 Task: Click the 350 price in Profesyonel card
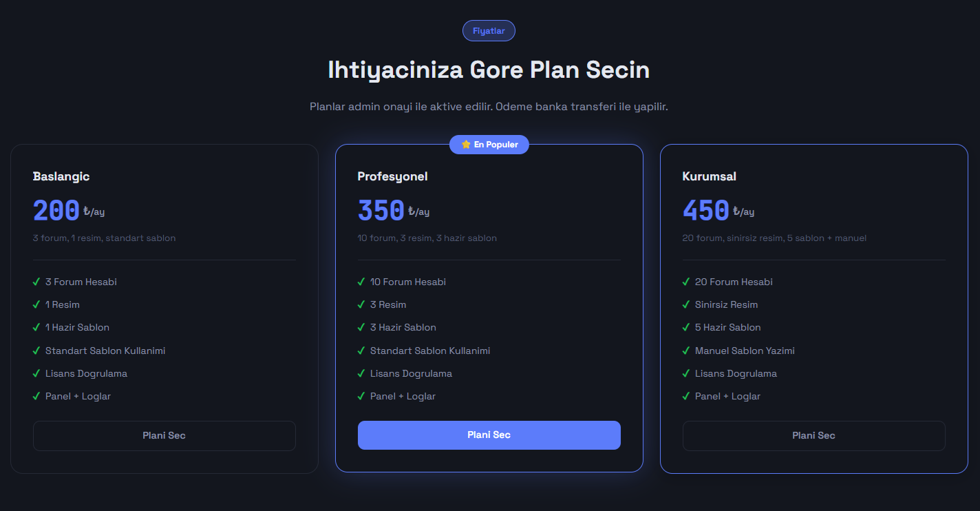point(381,211)
